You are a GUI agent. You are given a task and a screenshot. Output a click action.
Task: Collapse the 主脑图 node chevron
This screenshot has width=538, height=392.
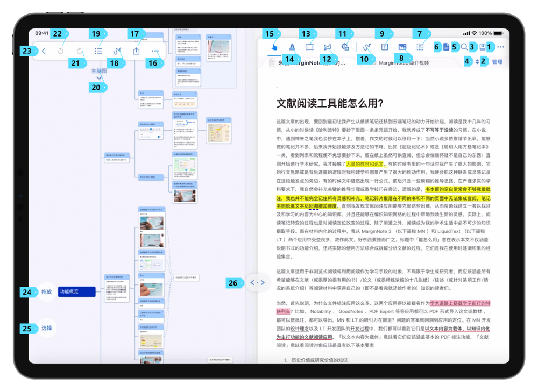[x=99, y=77]
